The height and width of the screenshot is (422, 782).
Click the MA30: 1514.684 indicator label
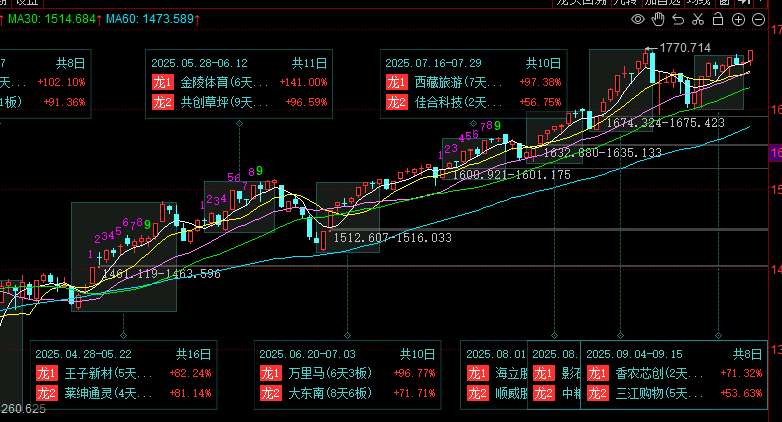51,19
